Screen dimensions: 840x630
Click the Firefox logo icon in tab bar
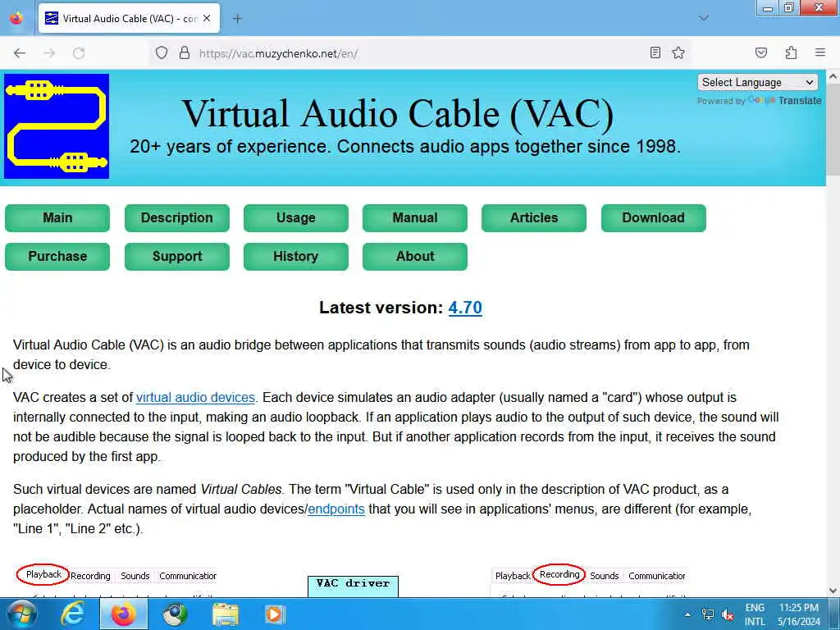pos(16,18)
